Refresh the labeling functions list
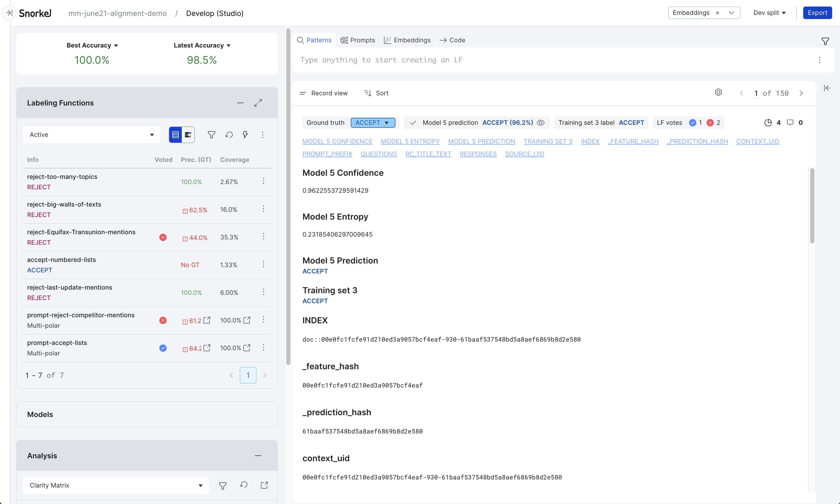840x504 pixels. pyautogui.click(x=229, y=135)
